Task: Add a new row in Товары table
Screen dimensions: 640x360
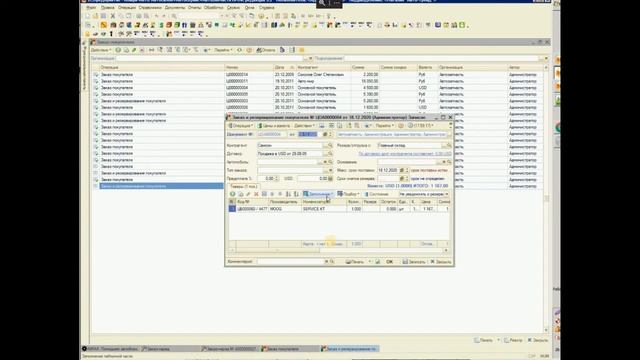Action: coord(232,194)
